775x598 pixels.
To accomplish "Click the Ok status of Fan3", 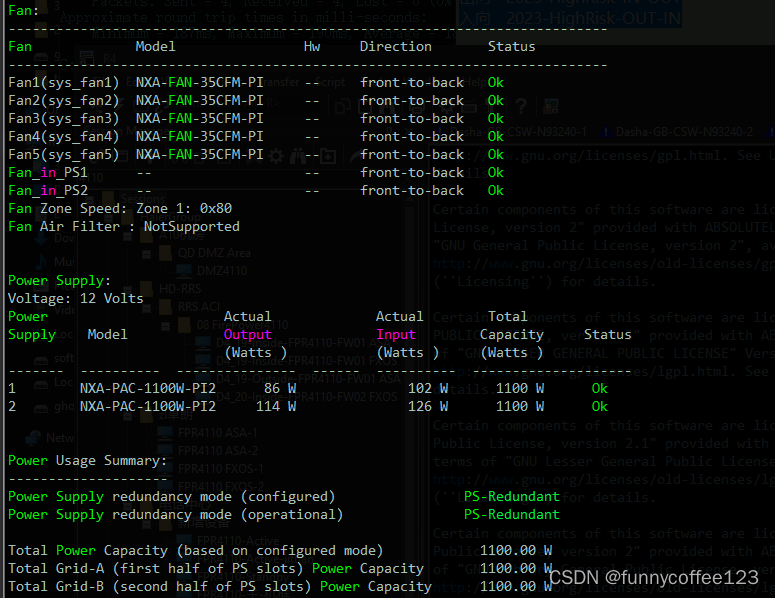I will point(496,119).
